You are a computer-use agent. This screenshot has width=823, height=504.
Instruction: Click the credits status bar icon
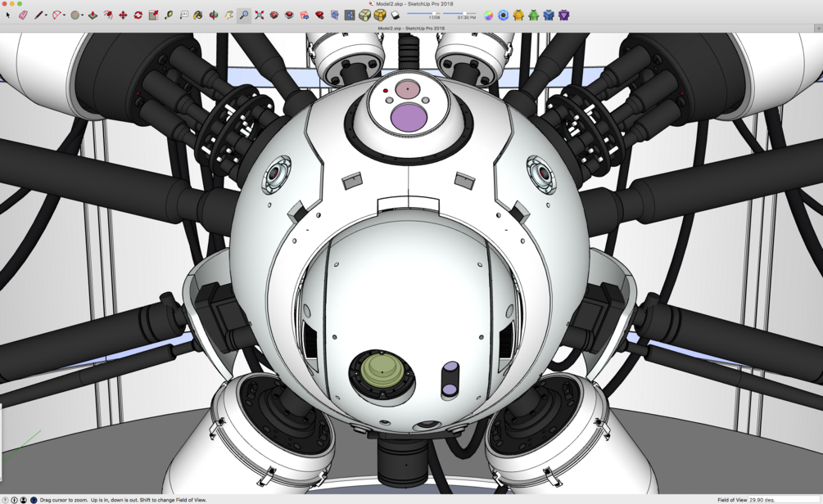pos(15,500)
